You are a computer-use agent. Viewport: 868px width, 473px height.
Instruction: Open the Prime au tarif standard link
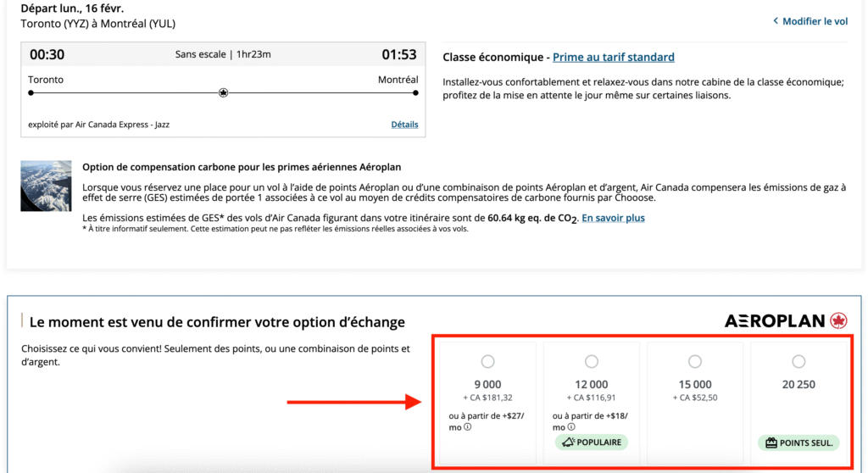(x=613, y=58)
